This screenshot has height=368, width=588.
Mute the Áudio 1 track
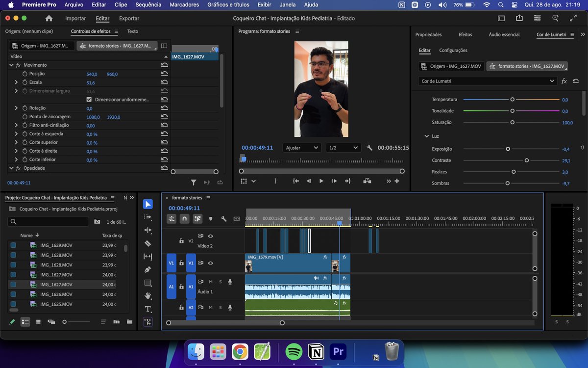pos(211,282)
